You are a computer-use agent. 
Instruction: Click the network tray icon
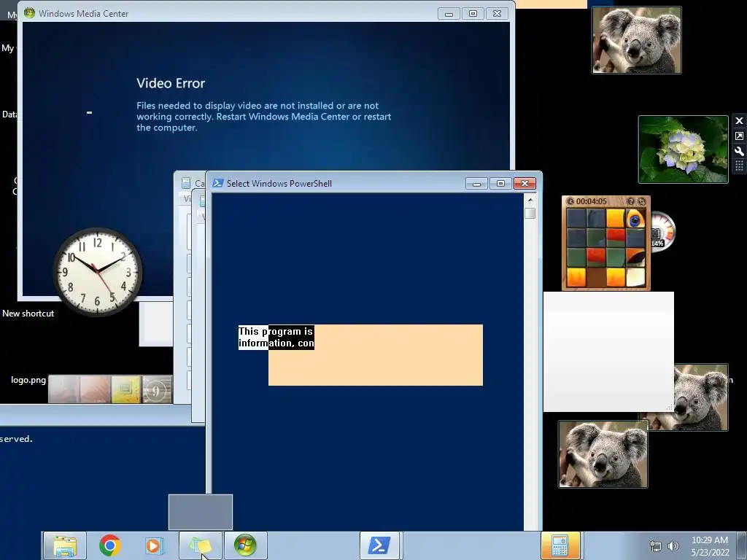[656, 546]
